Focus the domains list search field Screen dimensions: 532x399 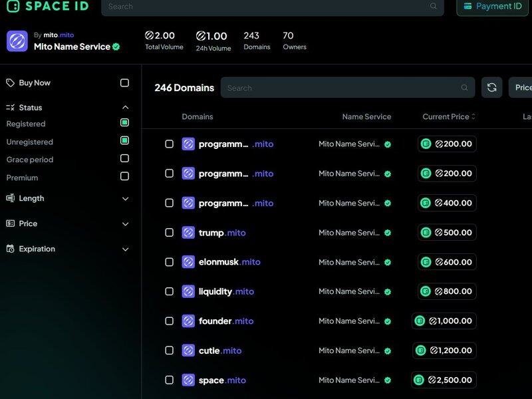coord(347,88)
